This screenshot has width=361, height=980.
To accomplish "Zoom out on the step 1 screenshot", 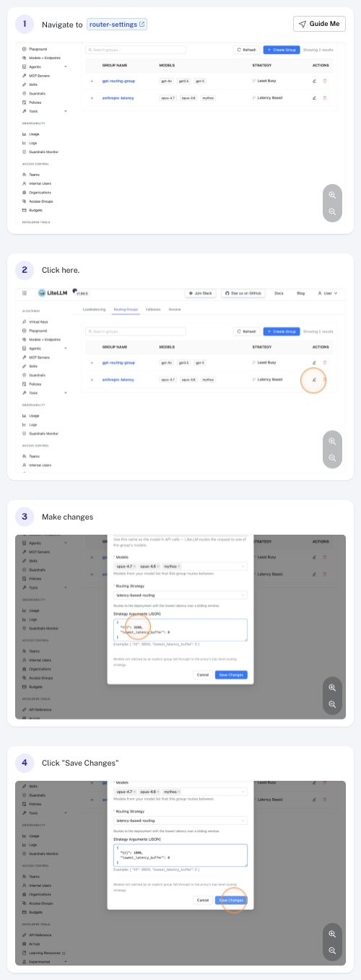I will click(332, 212).
